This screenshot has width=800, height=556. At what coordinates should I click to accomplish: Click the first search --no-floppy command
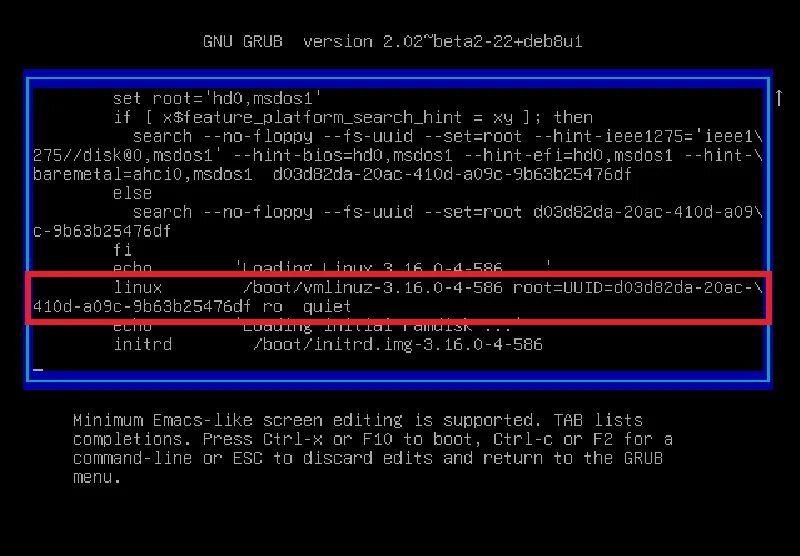pyautogui.click(x=222, y=137)
